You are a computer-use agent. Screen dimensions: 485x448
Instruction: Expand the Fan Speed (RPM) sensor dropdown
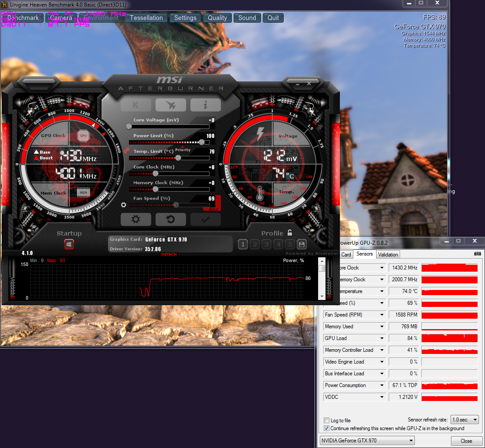click(x=382, y=315)
